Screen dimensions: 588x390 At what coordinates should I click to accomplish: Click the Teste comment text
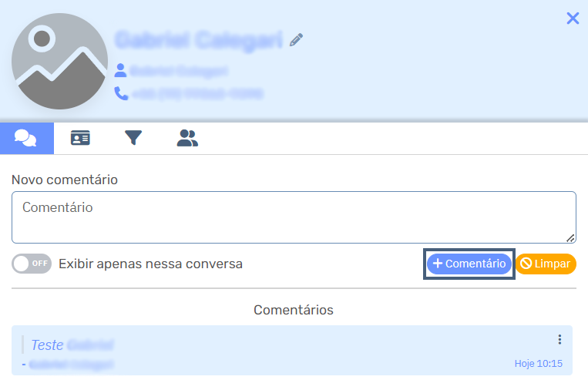click(47, 345)
